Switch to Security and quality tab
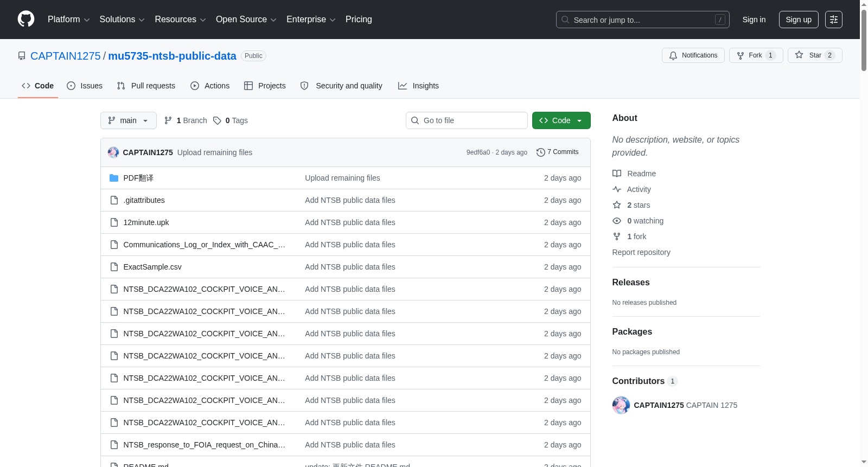Screen dimensions: 868x467 coord(341,86)
